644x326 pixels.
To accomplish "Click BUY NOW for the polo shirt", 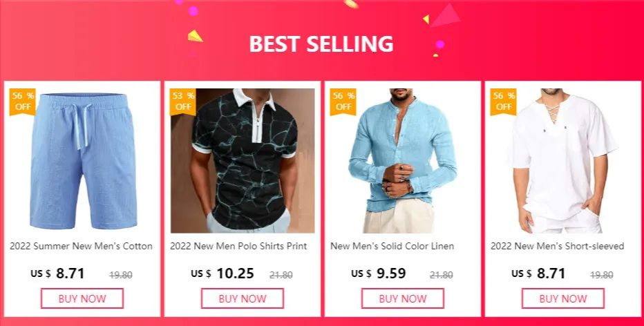I will [x=243, y=298].
